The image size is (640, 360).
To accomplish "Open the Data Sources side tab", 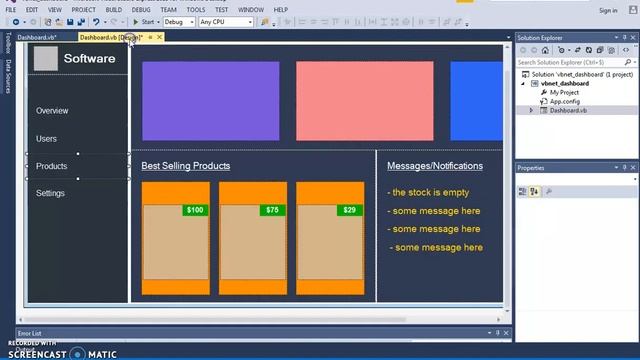I will click(x=8, y=76).
